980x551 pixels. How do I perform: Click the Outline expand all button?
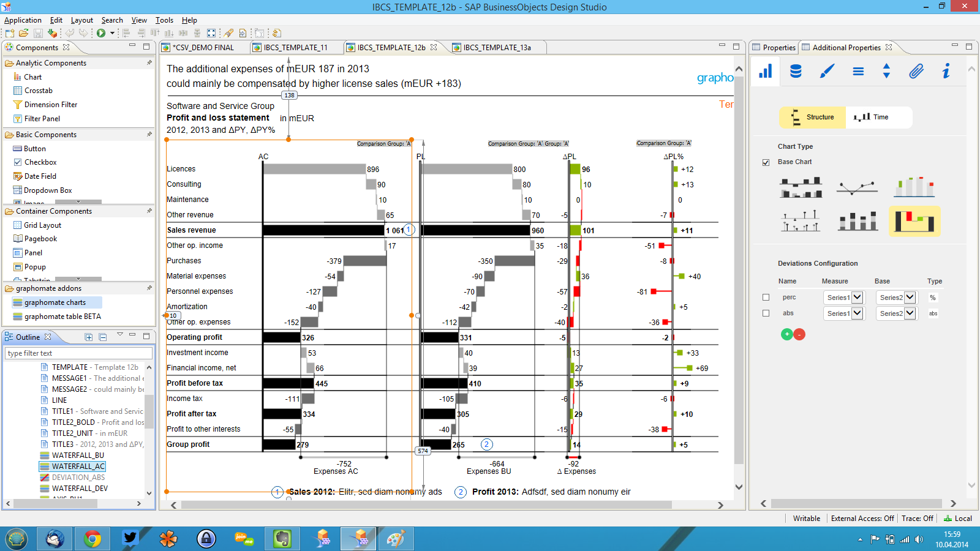click(x=89, y=337)
